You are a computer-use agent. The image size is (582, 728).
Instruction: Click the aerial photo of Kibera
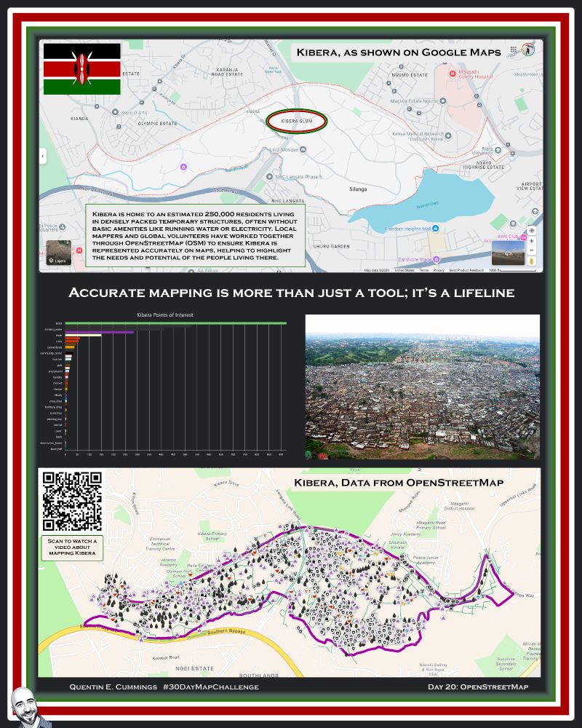click(x=423, y=387)
